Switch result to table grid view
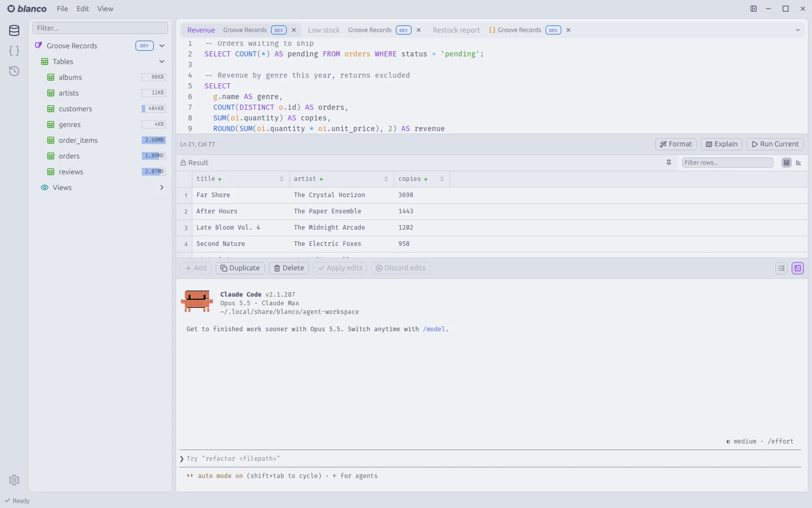 [787, 163]
